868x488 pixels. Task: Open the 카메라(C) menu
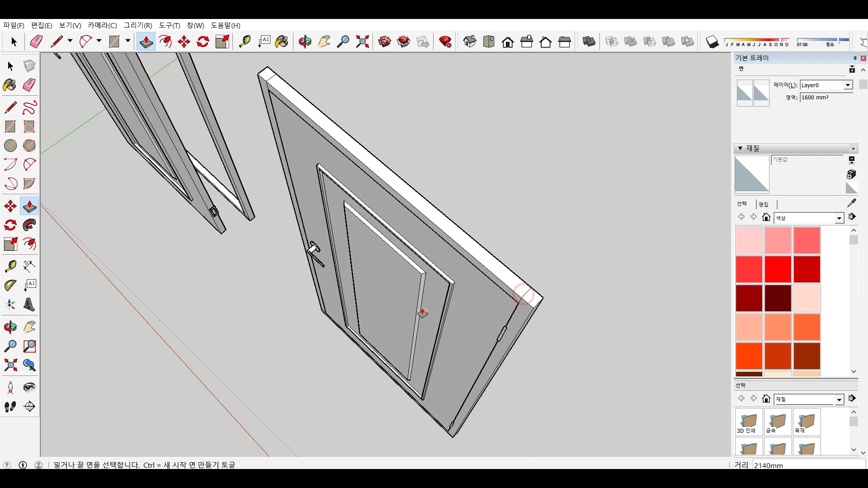pos(102,25)
